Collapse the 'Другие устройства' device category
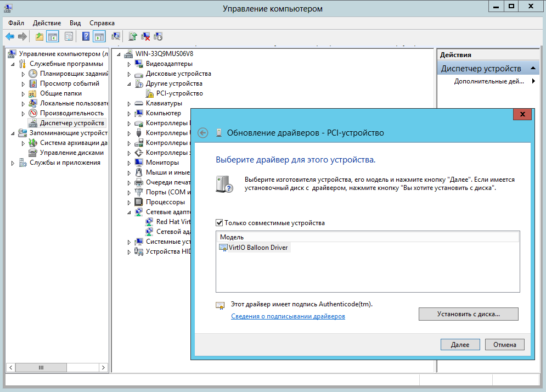This screenshot has width=546, height=392. pyautogui.click(x=130, y=84)
